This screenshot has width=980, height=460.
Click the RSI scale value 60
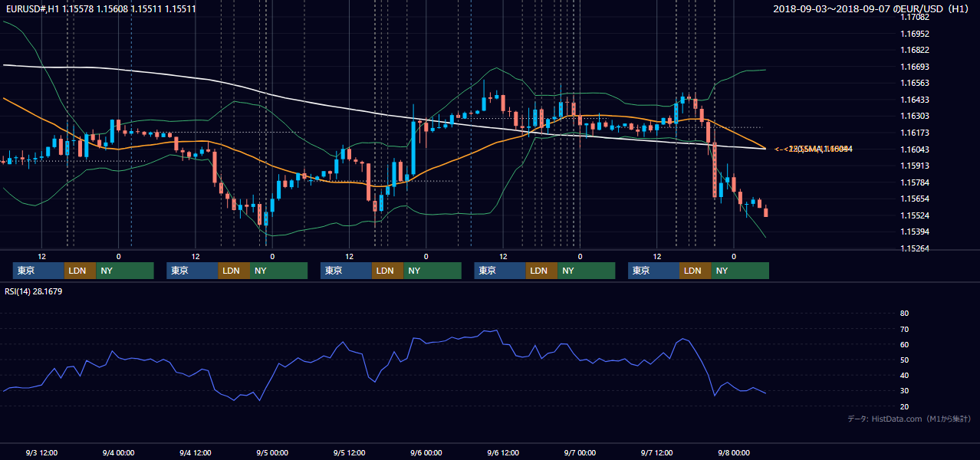pos(904,345)
